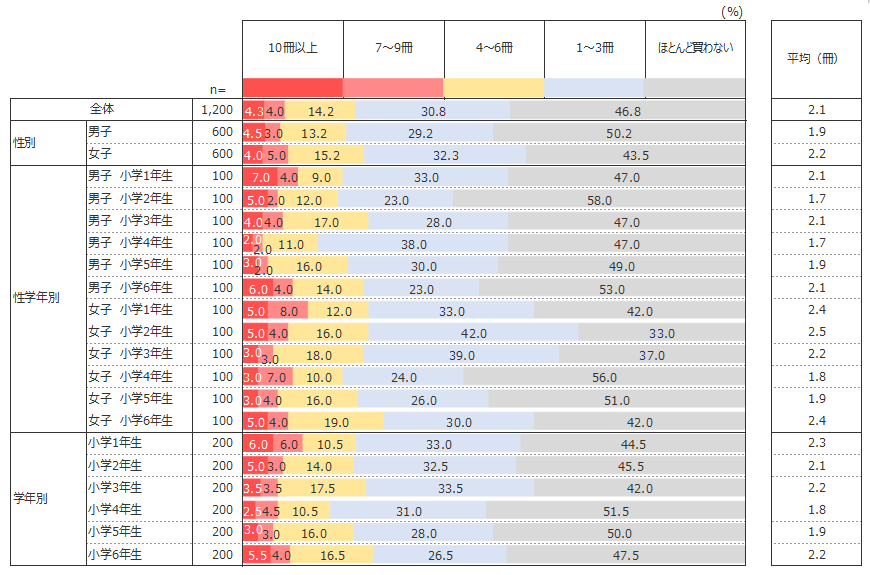Image resolution: width=870 pixels, height=575 pixels.
Task: Click the 性学年別 category label
Action: coord(32,299)
